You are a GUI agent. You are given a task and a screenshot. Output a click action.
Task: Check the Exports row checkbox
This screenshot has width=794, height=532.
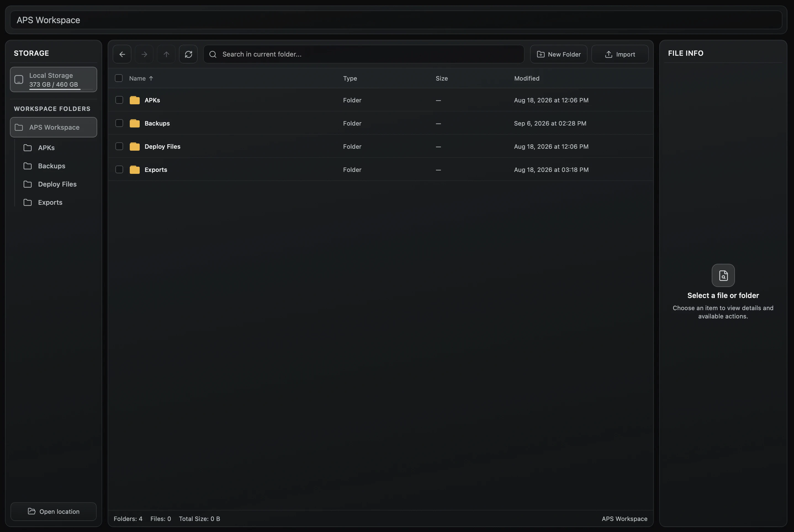(119, 169)
